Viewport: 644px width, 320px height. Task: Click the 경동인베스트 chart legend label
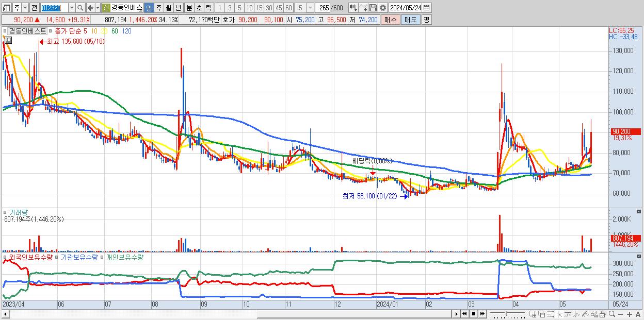pos(27,31)
